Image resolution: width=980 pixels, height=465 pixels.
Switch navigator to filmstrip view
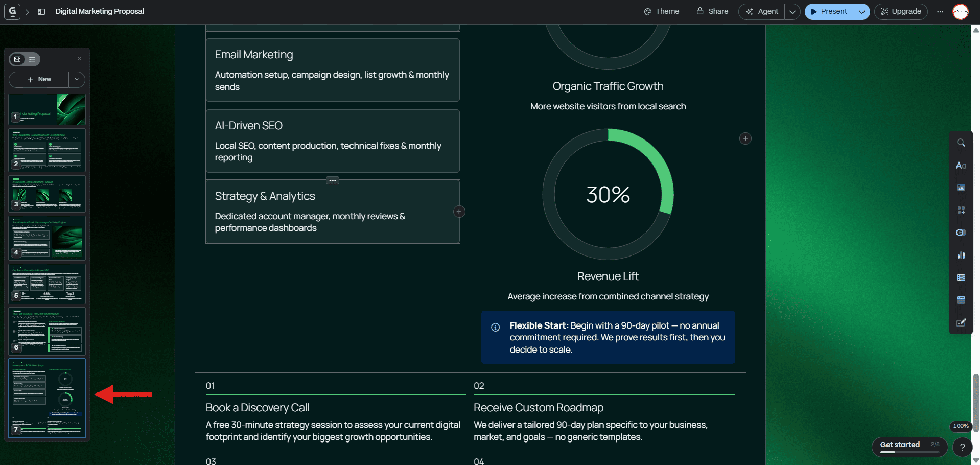pos(17,59)
